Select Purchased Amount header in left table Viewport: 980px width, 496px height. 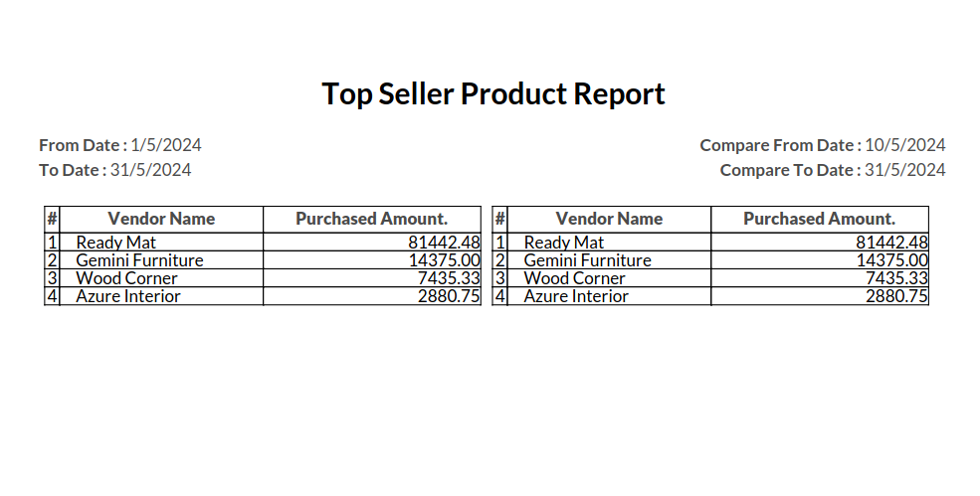(371, 219)
